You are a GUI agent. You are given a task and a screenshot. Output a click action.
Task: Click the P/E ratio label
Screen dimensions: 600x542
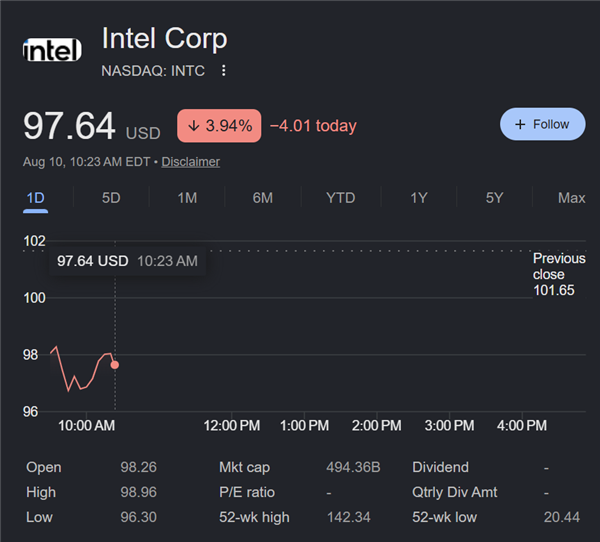click(247, 492)
